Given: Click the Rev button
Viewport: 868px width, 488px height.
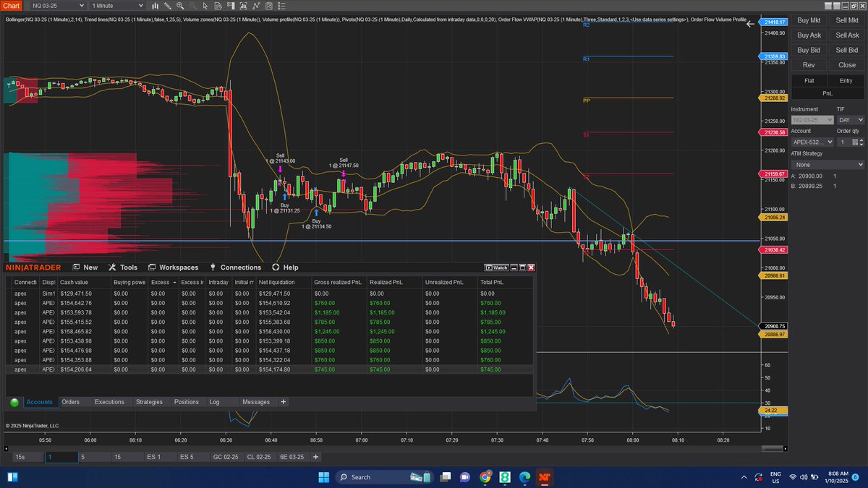Looking at the screenshot, I should pos(809,65).
